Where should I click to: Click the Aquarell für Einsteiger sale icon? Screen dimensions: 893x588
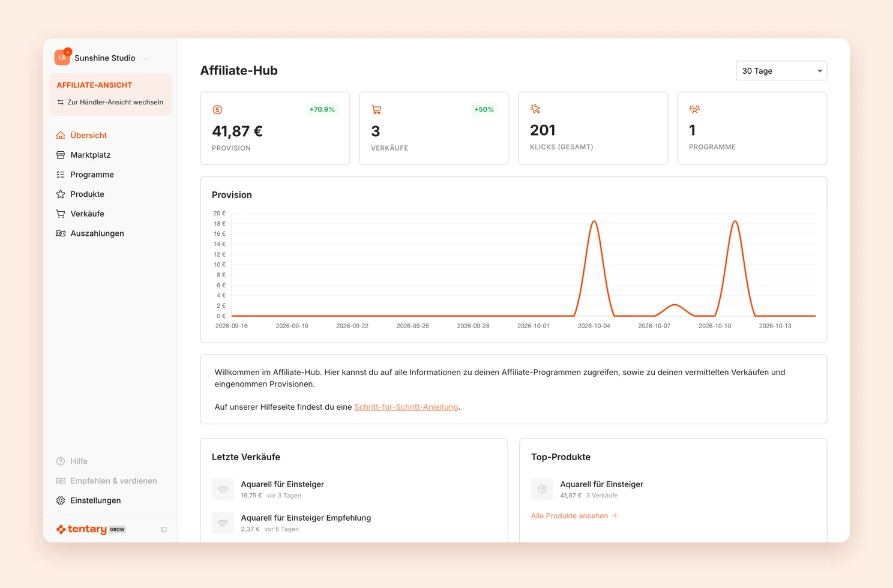point(223,489)
